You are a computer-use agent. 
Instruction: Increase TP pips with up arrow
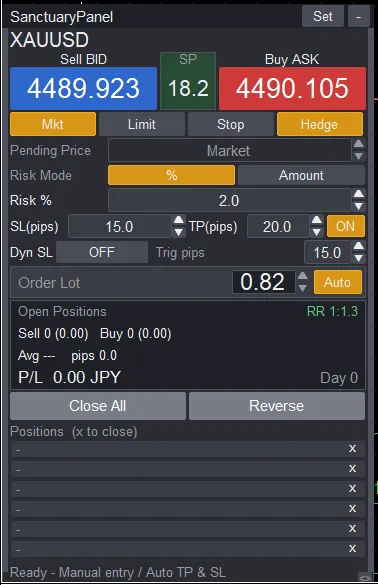click(x=316, y=220)
